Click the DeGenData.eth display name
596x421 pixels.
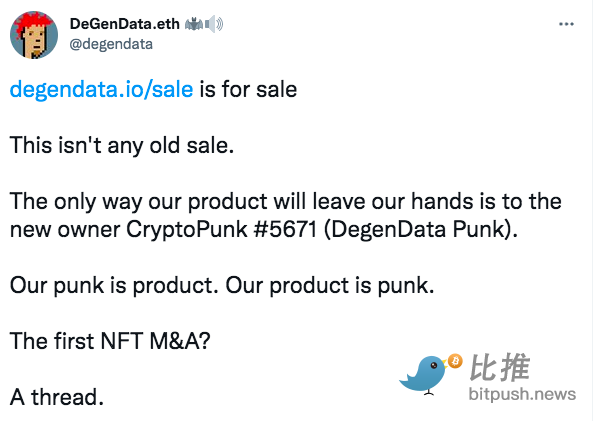(x=125, y=24)
